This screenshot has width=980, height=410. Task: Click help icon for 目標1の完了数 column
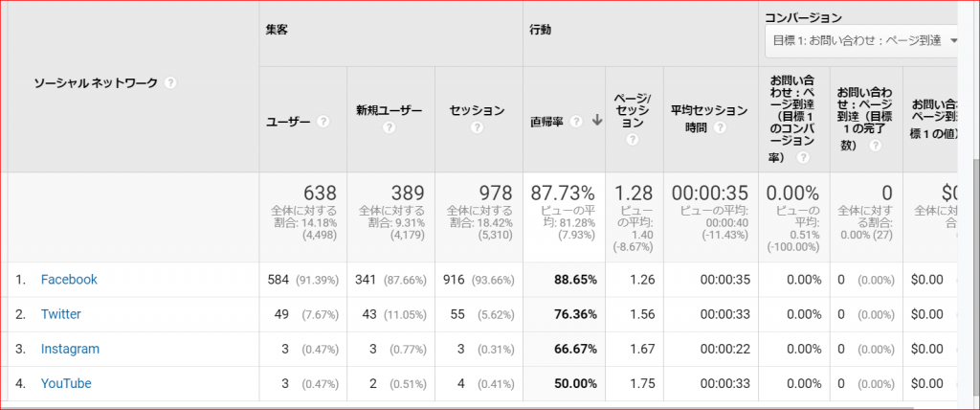click(x=875, y=146)
